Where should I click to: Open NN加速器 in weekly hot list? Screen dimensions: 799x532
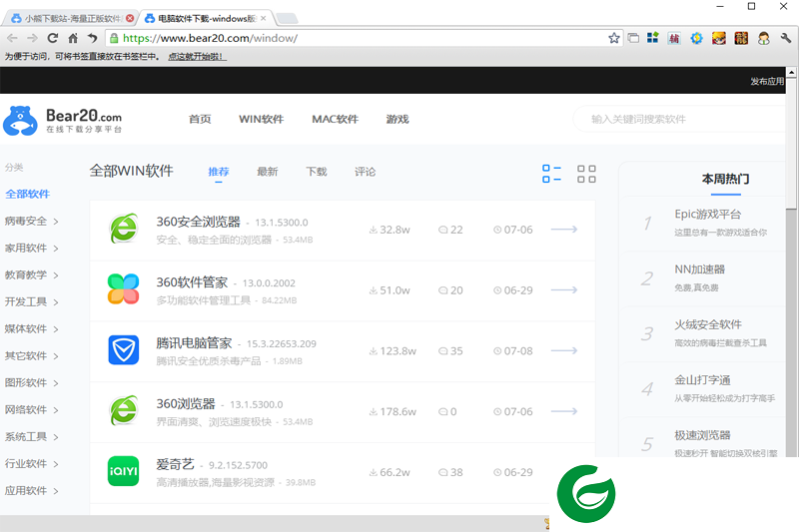pyautogui.click(x=700, y=269)
